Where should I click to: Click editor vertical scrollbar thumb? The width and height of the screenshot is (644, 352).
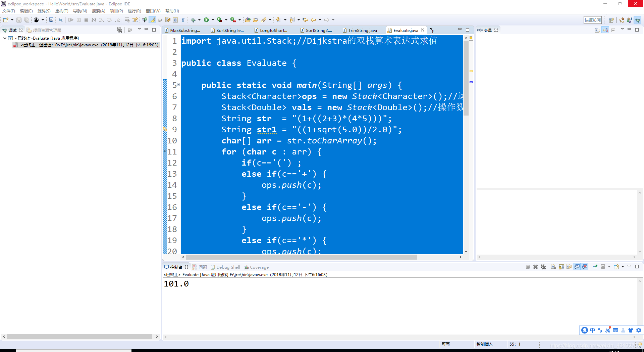click(466, 78)
